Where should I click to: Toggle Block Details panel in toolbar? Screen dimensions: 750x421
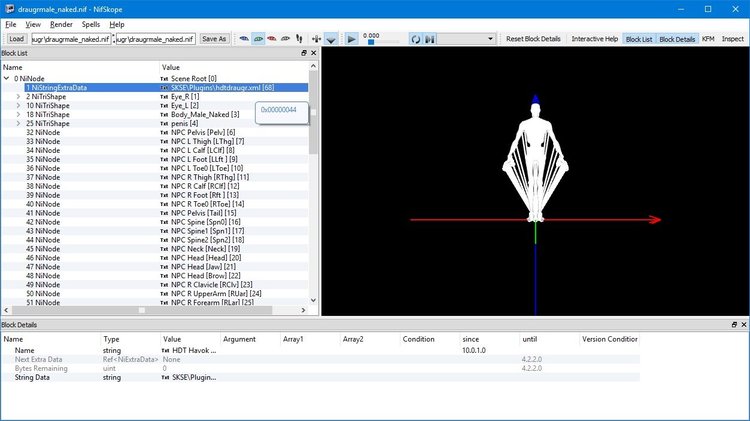(677, 39)
